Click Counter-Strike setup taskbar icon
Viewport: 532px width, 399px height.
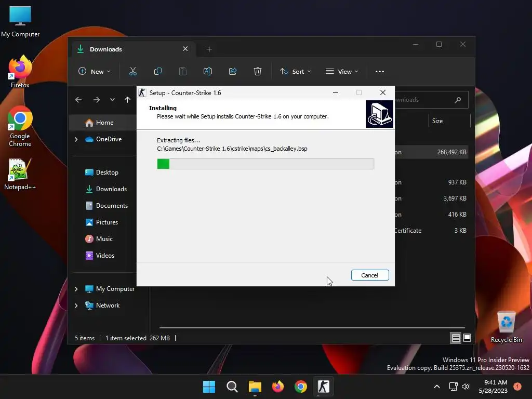(x=323, y=387)
